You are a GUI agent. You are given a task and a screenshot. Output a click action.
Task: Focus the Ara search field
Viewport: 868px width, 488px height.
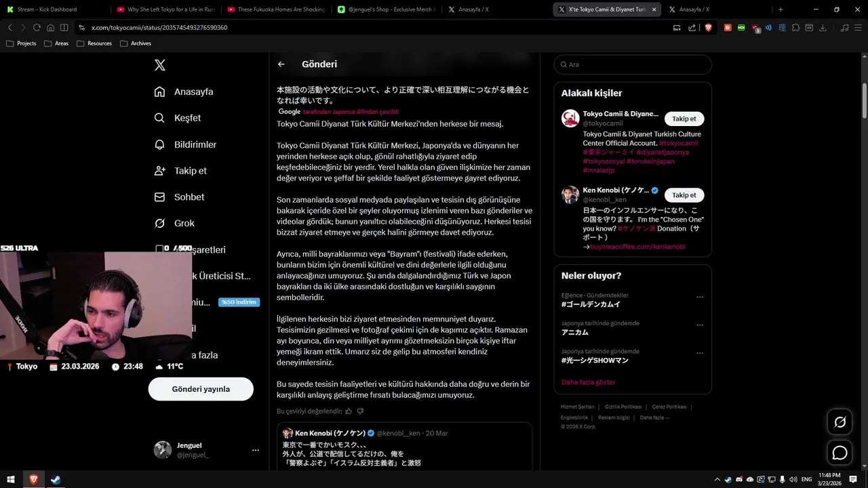click(x=633, y=64)
